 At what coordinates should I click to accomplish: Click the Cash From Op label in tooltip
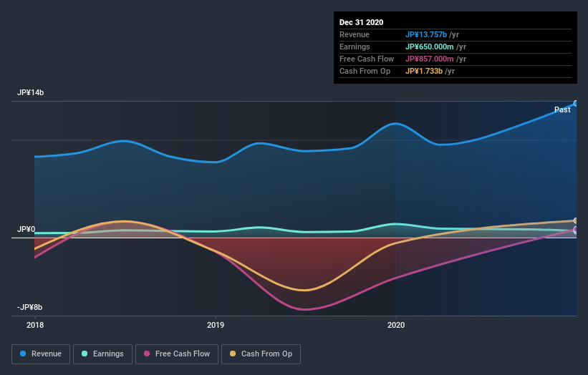(365, 71)
